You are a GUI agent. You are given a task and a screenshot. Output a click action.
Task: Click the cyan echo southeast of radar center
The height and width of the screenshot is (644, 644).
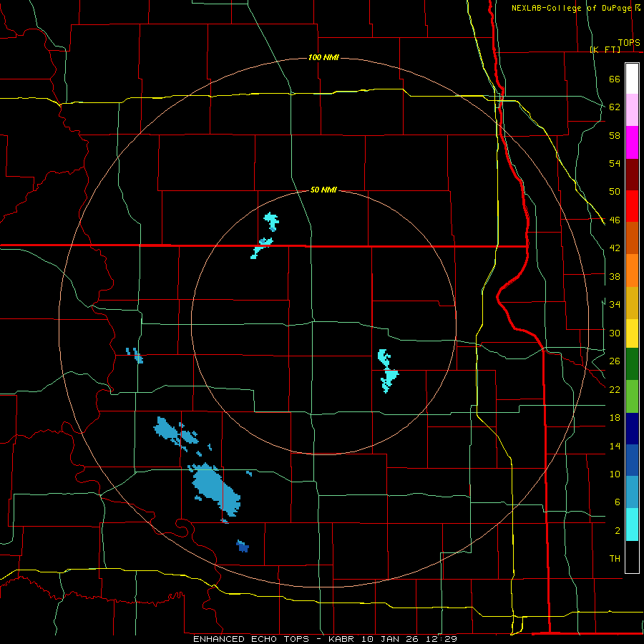coord(387,371)
